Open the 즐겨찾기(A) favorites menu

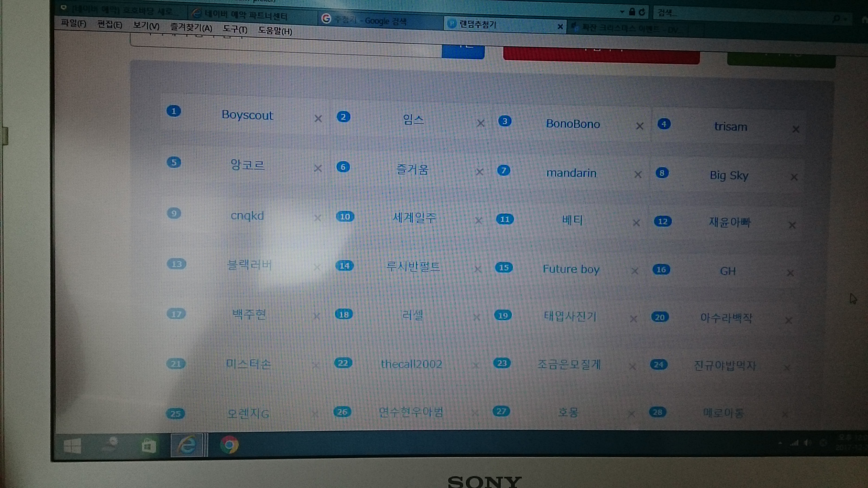pos(191,28)
